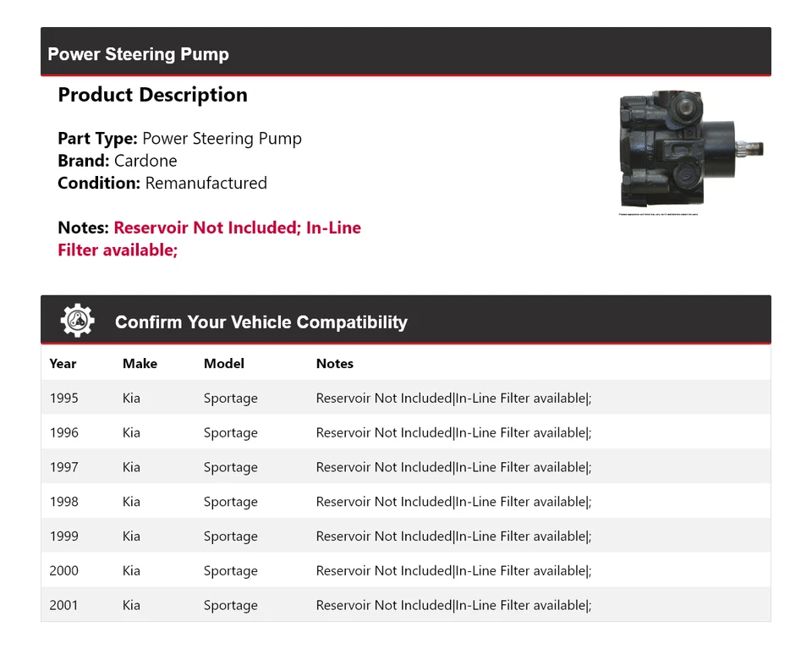Click the 1996 year cell
Image resolution: width=812 pixels, height=649 pixels.
63,433
